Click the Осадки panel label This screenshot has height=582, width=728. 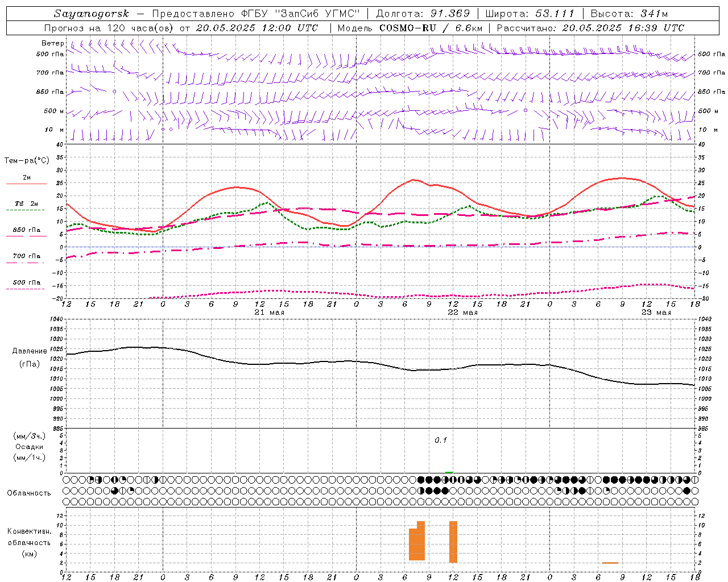coord(30,447)
